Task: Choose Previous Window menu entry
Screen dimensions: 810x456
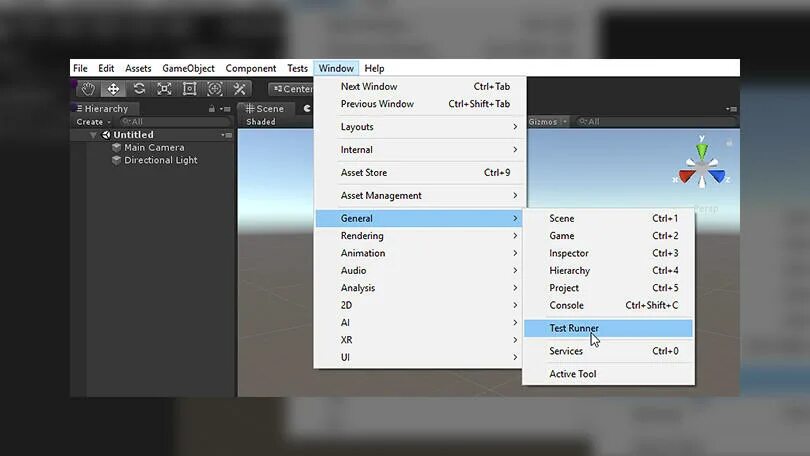Action: tap(420, 104)
